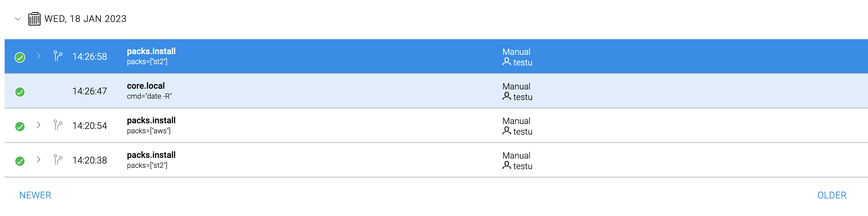Screen dimensions: 868x216
Task: Expand the 14:20:38 packs.install row
Action: (x=38, y=160)
